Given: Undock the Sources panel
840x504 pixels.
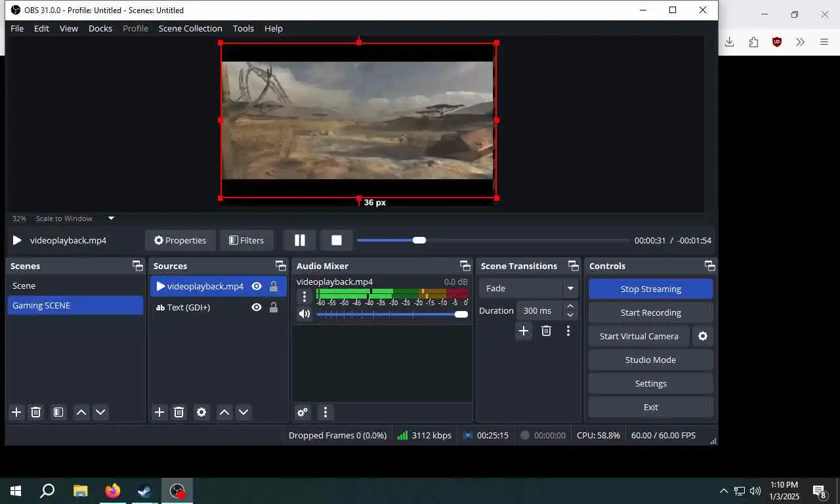Looking at the screenshot, I should 280,266.
